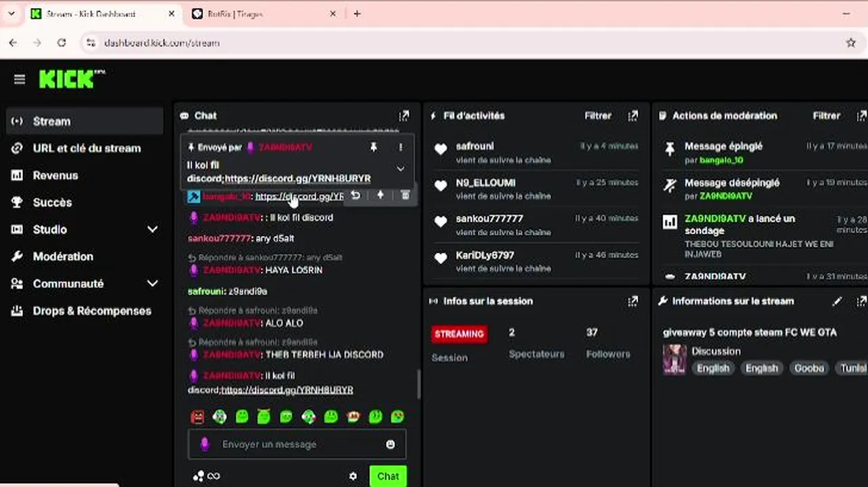Screen dimensions: 868x487
Task: Click the Goobo tag
Action: pyautogui.click(x=809, y=368)
